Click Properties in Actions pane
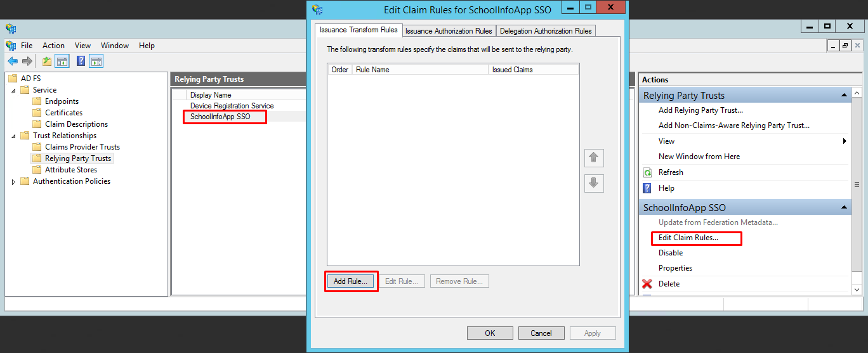The width and height of the screenshot is (868, 353). click(675, 268)
